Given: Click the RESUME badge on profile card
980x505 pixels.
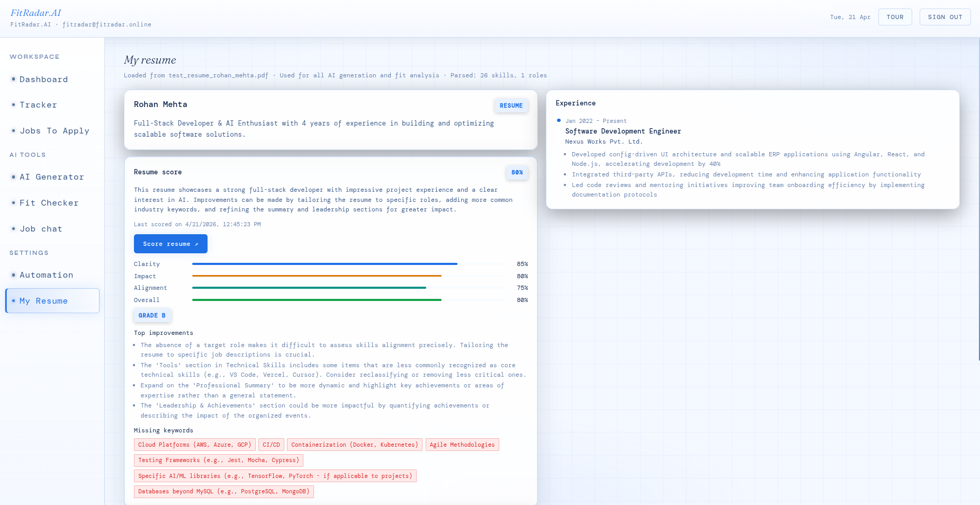Looking at the screenshot, I should (511, 105).
